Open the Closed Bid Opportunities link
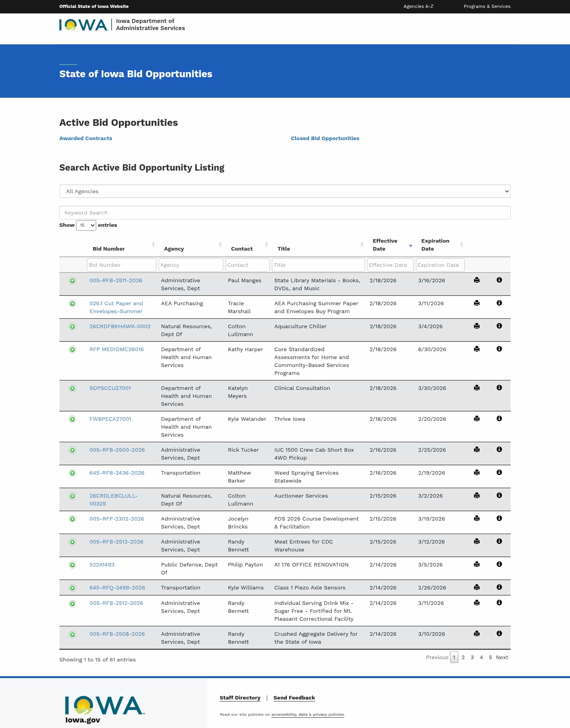The width and height of the screenshot is (570, 728). [325, 138]
